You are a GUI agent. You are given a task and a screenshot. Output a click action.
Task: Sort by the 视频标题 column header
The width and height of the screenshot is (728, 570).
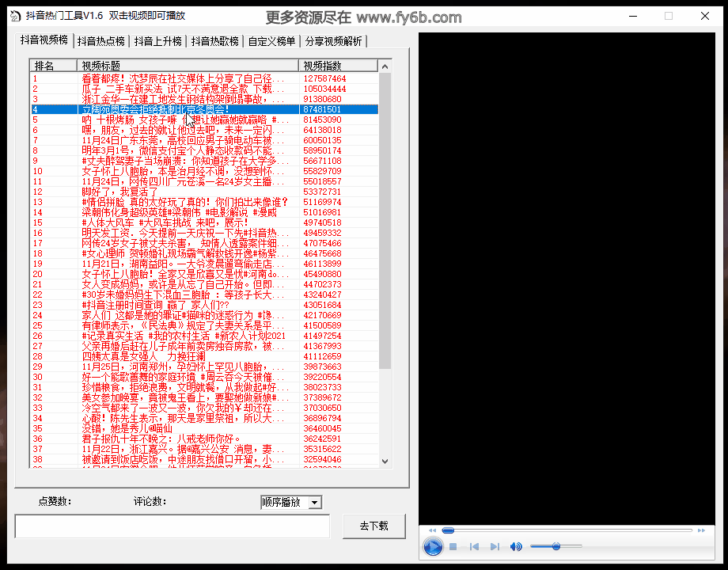coord(188,66)
